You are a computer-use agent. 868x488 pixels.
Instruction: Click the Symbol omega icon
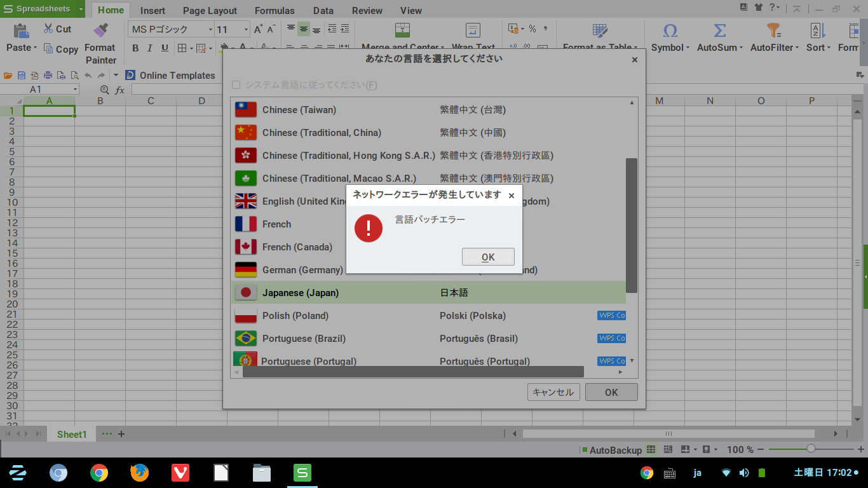(670, 30)
